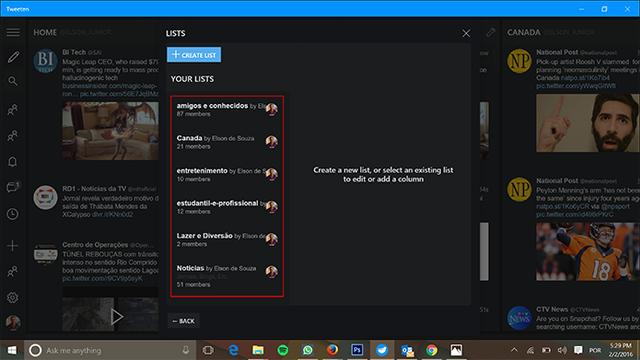Close the Lists dialog with X
The width and height of the screenshot is (640, 360).
pyautogui.click(x=466, y=33)
